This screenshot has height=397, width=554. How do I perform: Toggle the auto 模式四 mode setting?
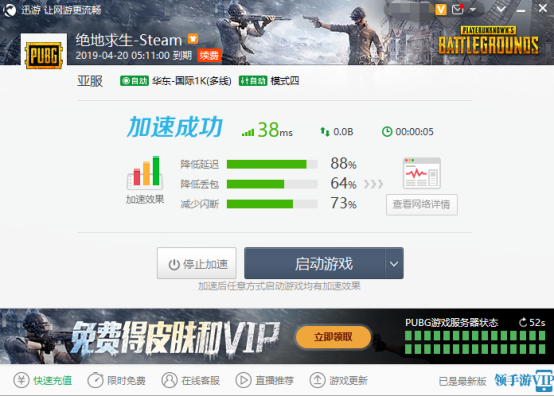[253, 81]
